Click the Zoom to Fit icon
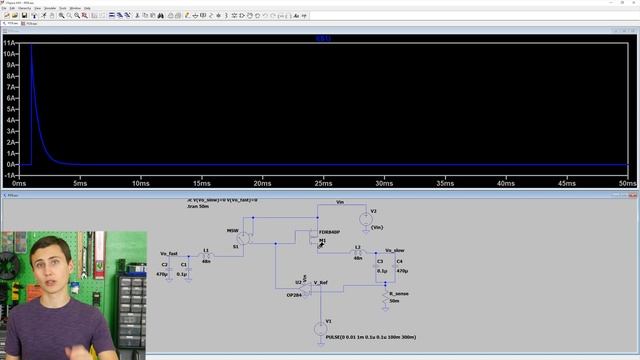This screenshot has width=640, height=360. pos(84,16)
